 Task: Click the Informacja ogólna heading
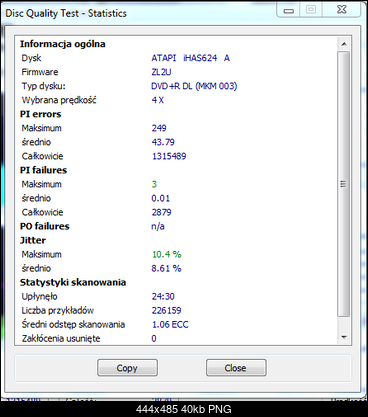(x=63, y=44)
